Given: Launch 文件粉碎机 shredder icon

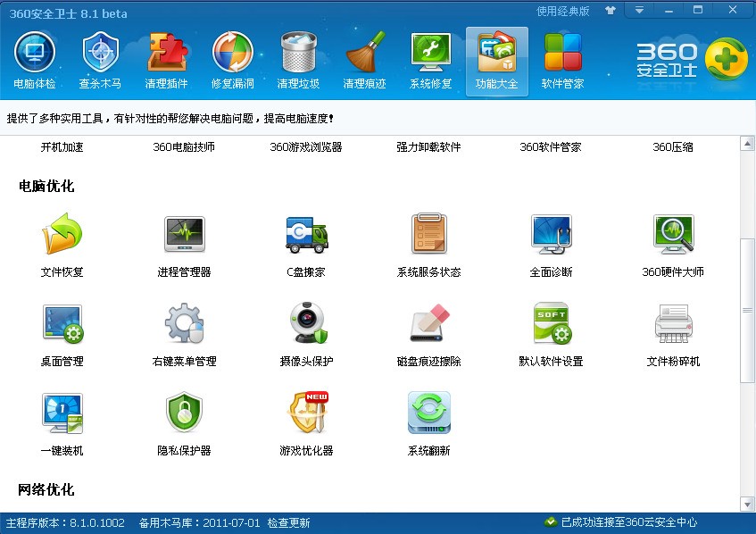Looking at the screenshot, I should coord(673,334).
